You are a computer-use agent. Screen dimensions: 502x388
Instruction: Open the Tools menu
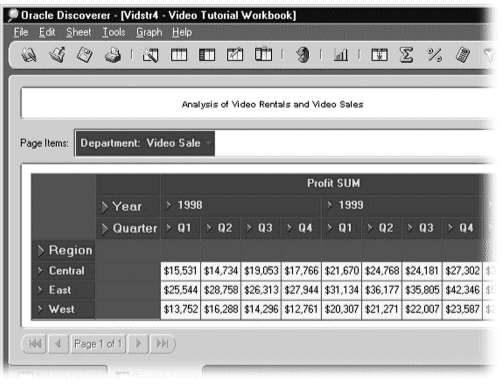point(114,32)
